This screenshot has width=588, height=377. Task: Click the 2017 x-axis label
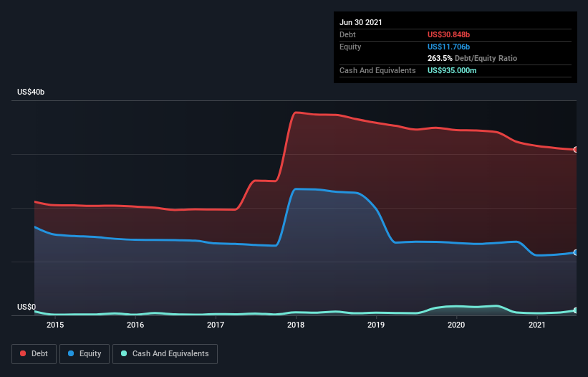(x=216, y=325)
